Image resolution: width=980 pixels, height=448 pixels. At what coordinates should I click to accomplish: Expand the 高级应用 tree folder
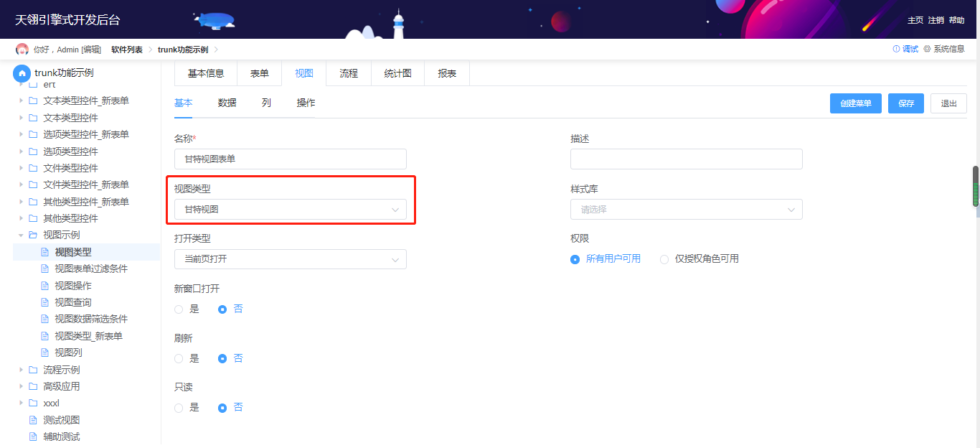(x=21, y=386)
